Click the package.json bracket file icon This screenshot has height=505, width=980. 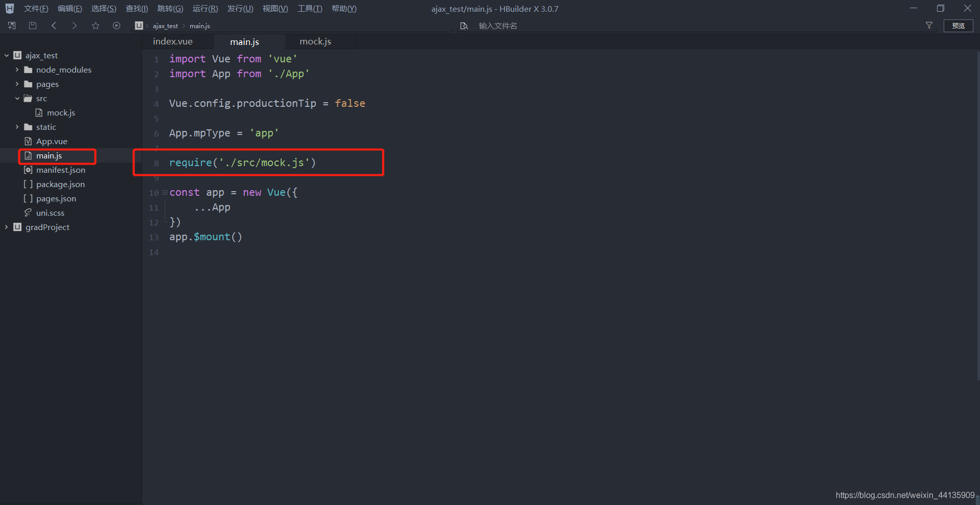28,184
